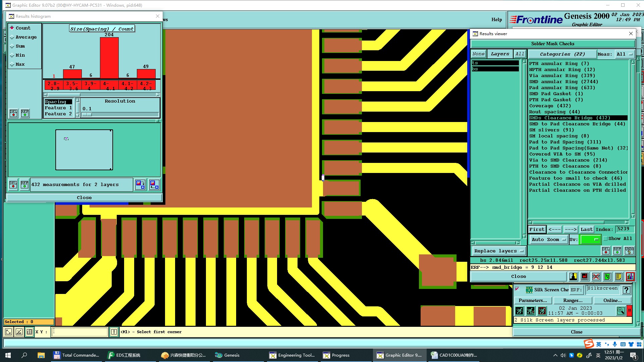Open the Auto Zoom dropdown
This screenshot has height=362, width=644.
click(548, 239)
